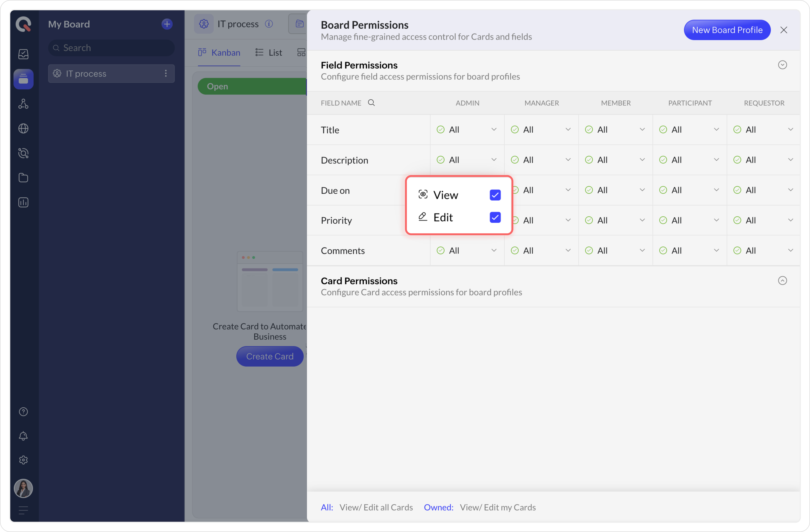This screenshot has width=810, height=532.
Task: Uncheck the View permission checkbox
Action: [x=495, y=195]
